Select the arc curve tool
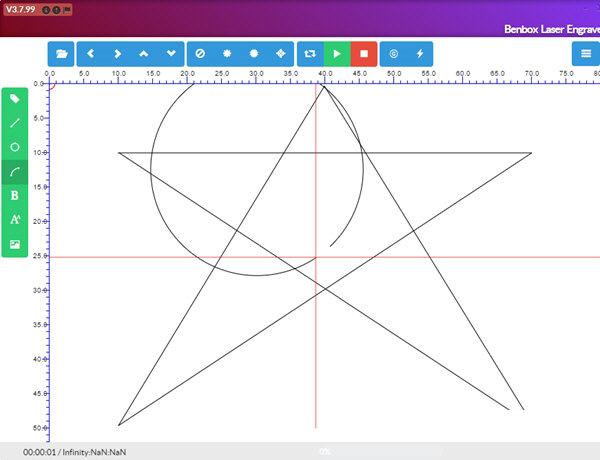The image size is (600, 460). click(x=15, y=172)
